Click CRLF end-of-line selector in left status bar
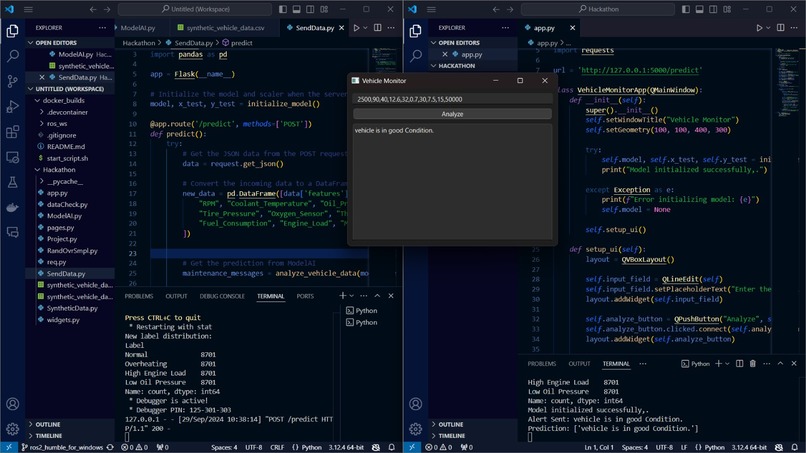 [277, 447]
